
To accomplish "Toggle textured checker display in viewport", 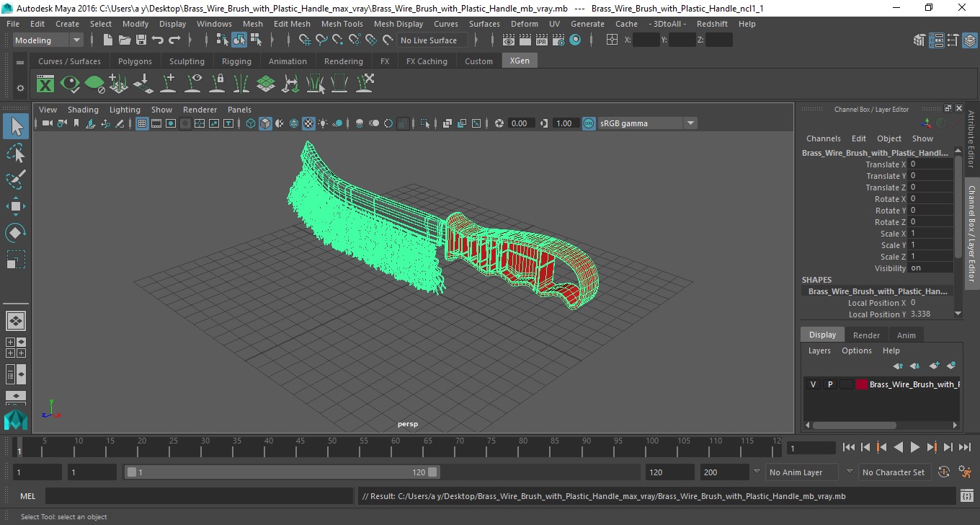I will (x=308, y=123).
